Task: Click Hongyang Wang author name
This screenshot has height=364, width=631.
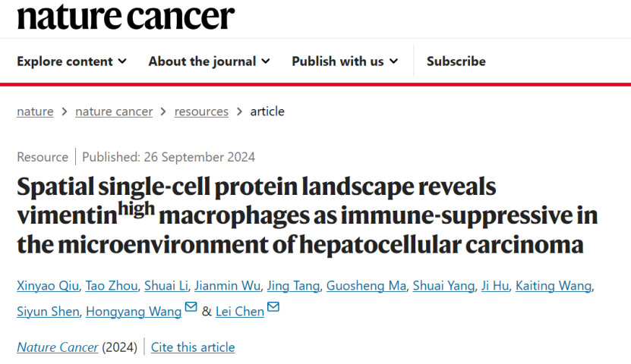Action: click(134, 312)
